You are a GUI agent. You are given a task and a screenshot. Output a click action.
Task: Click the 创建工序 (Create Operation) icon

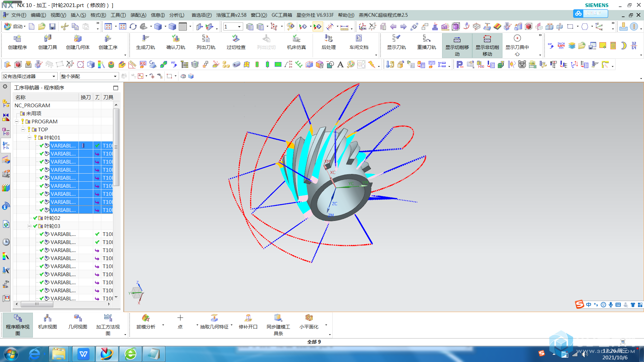[108, 42]
